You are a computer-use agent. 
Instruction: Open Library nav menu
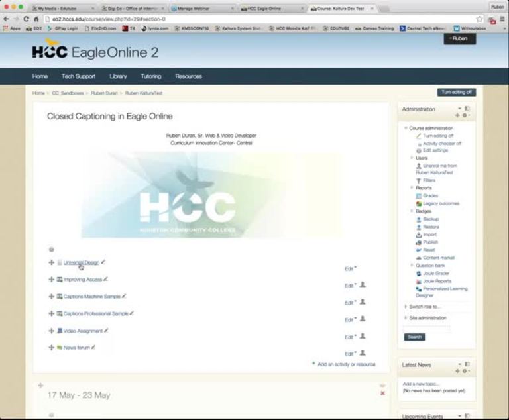[x=118, y=76]
